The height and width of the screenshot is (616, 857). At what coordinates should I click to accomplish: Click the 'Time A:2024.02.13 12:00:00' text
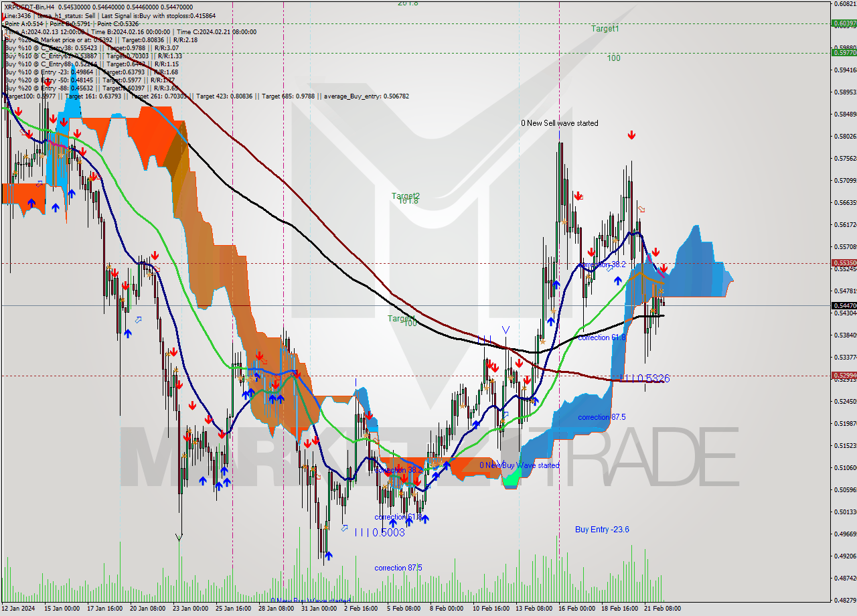pyautogui.click(x=44, y=31)
